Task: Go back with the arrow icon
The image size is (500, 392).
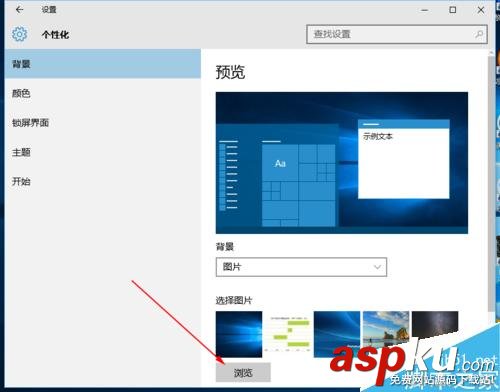Action: pos(19,10)
